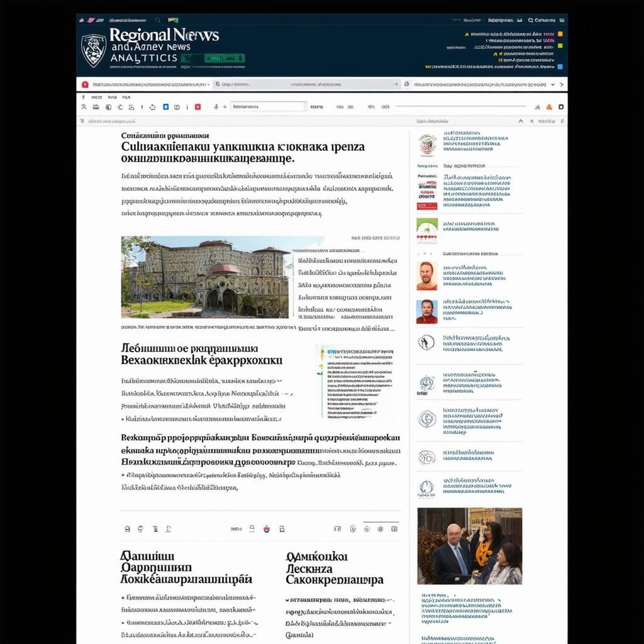Viewport: 644px width, 644px height.
Task: Click the first icon in the article share row
Action: [127, 529]
